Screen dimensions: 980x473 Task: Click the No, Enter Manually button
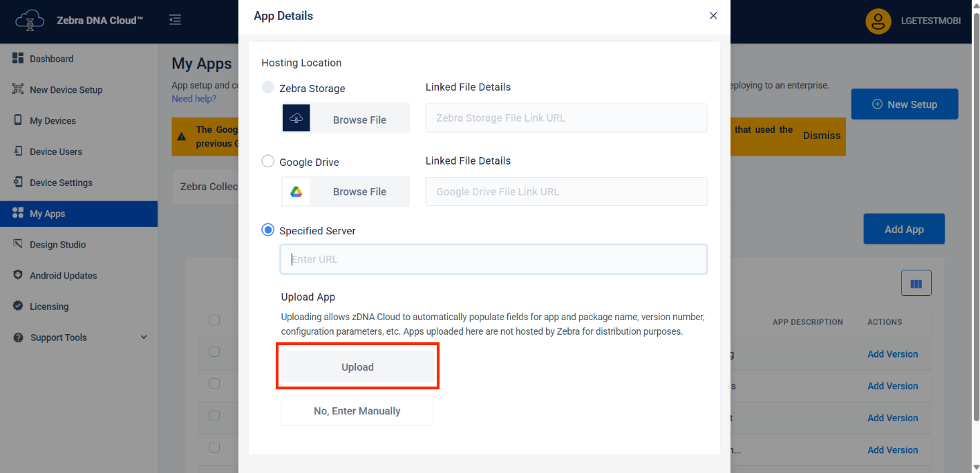[357, 411]
